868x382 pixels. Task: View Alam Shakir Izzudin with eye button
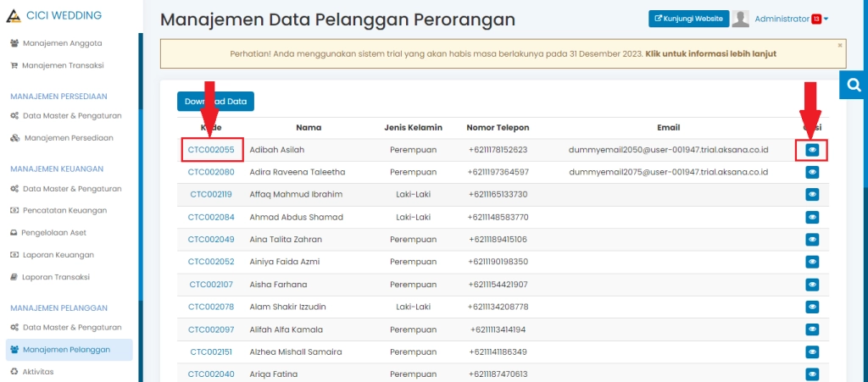(811, 307)
